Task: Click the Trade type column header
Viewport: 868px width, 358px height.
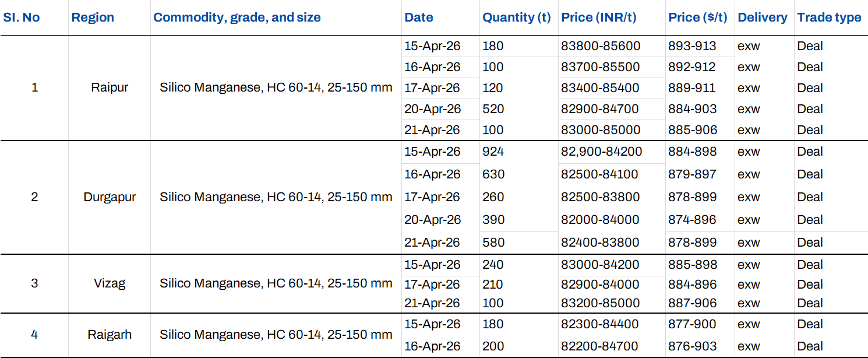Action: [829, 17]
